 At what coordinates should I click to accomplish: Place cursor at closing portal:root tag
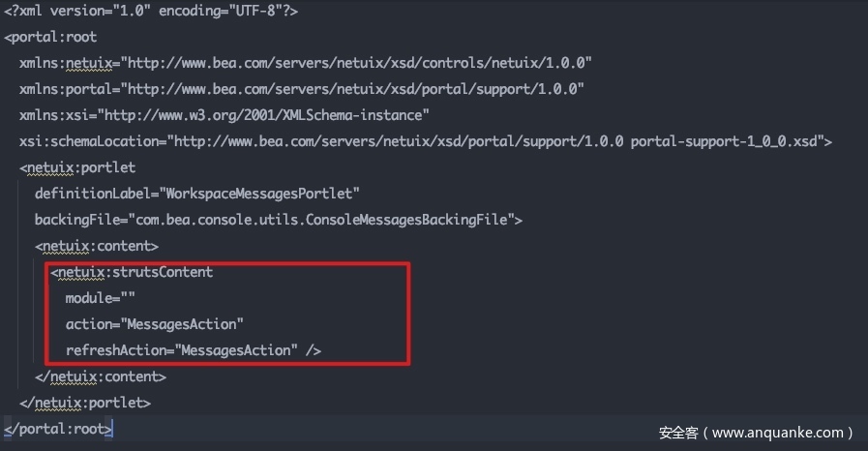coord(58,428)
